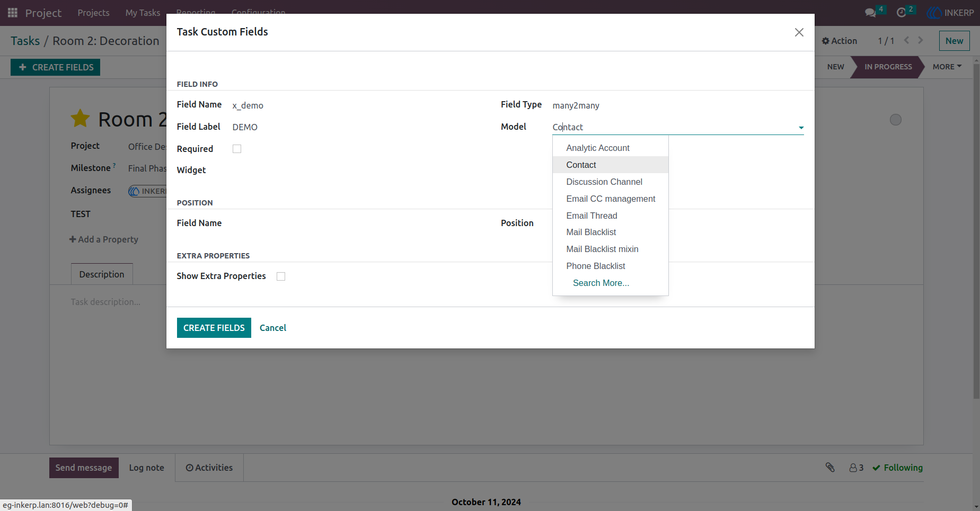Click the attachment paperclip icon
Screen dimensions: 980x511
[830, 467]
